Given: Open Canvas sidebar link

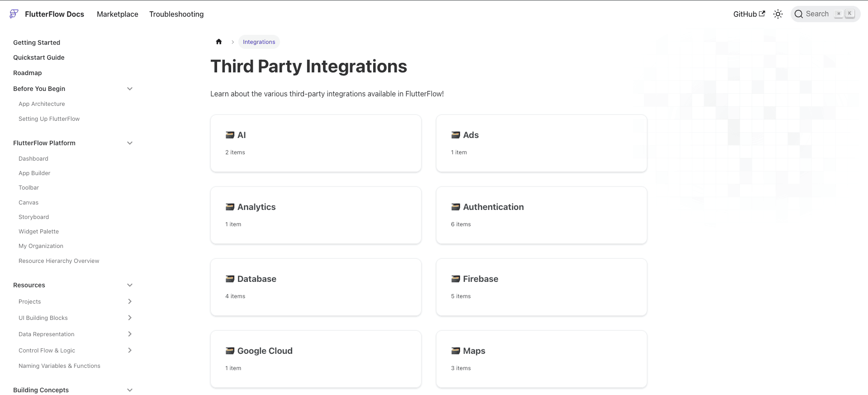Looking at the screenshot, I should point(28,202).
